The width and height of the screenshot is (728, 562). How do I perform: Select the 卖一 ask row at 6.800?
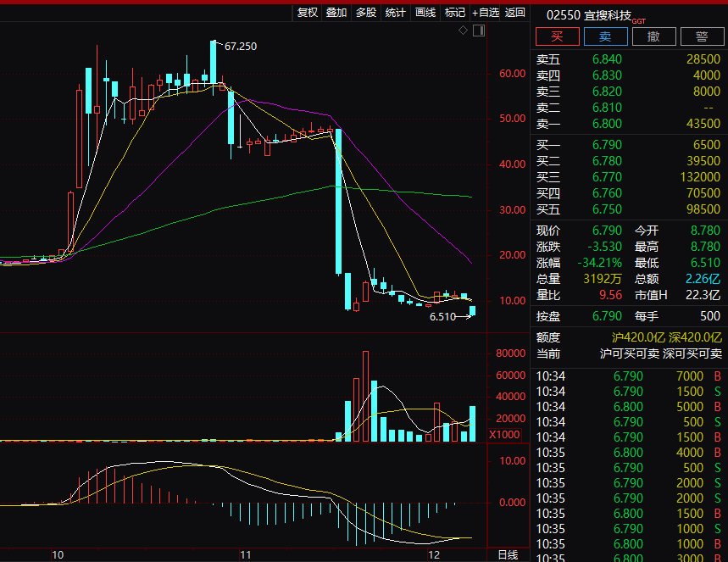click(628, 124)
